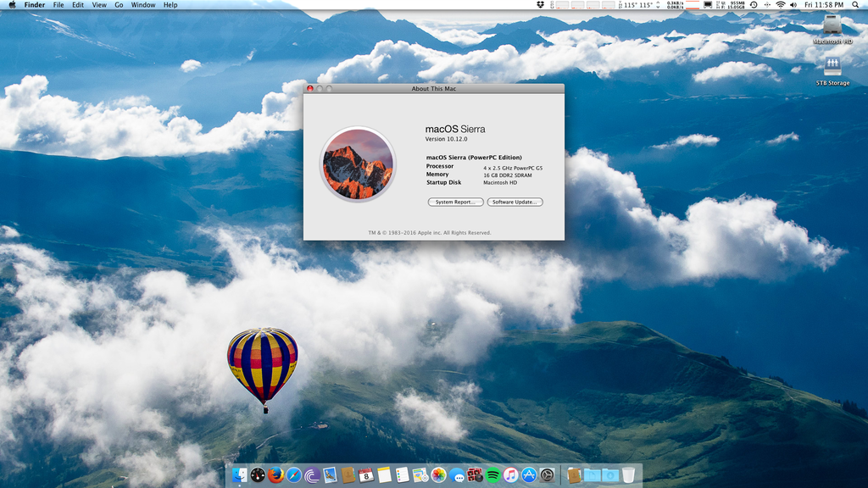
Task: Open the View menu
Action: pyautogui.click(x=99, y=4)
